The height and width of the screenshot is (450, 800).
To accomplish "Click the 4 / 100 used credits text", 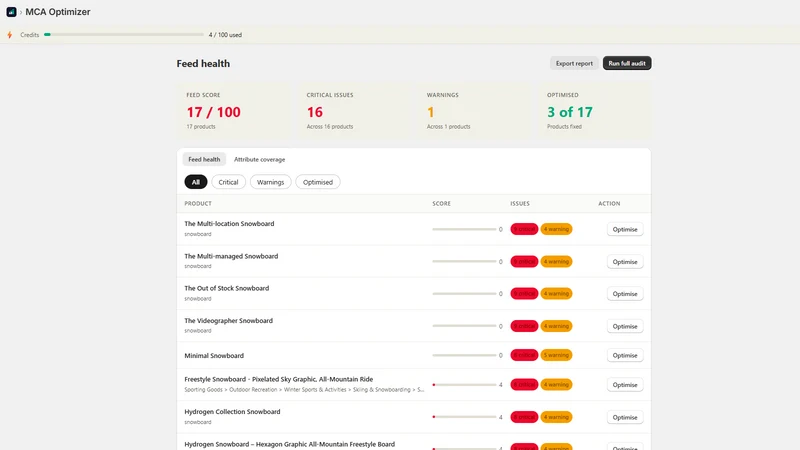I will 225,35.
